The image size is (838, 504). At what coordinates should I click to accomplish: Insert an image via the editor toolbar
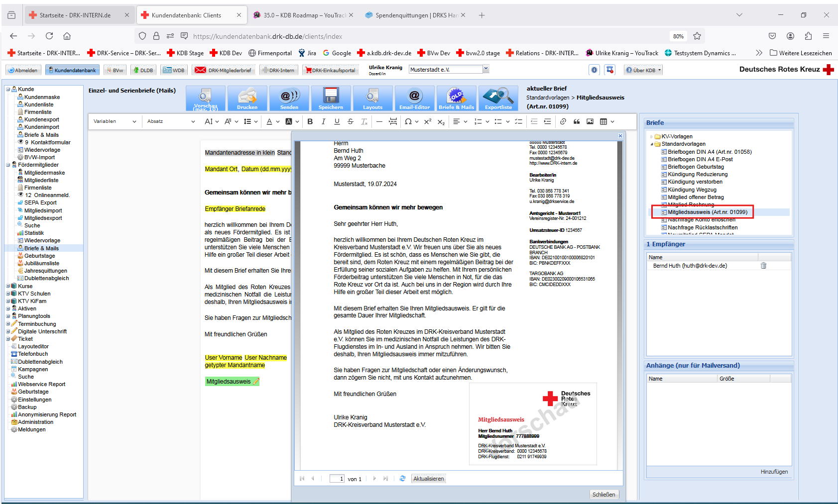tap(590, 121)
